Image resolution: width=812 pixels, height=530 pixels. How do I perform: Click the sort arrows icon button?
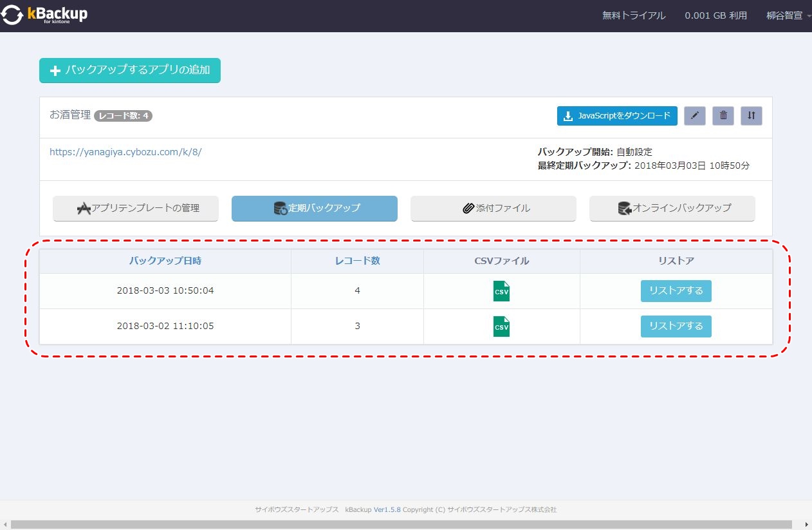(x=752, y=116)
